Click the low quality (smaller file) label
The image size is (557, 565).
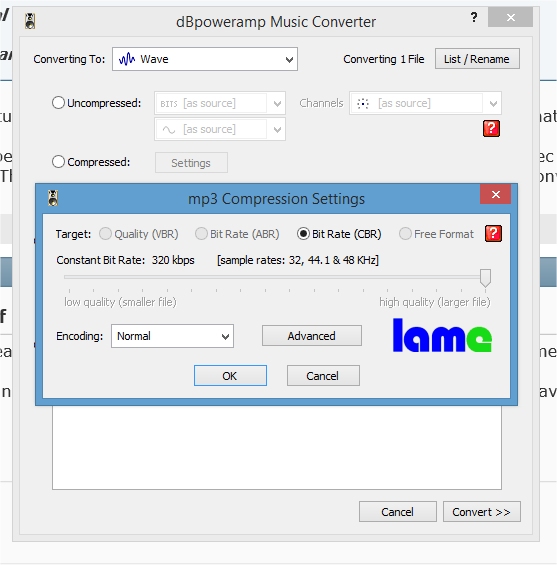pos(120,302)
